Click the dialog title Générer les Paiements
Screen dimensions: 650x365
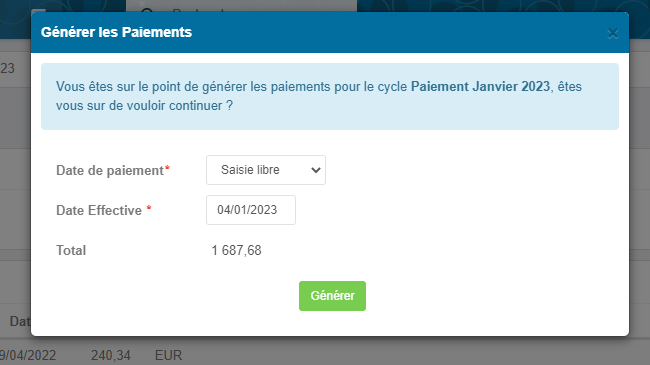pyautogui.click(x=116, y=32)
